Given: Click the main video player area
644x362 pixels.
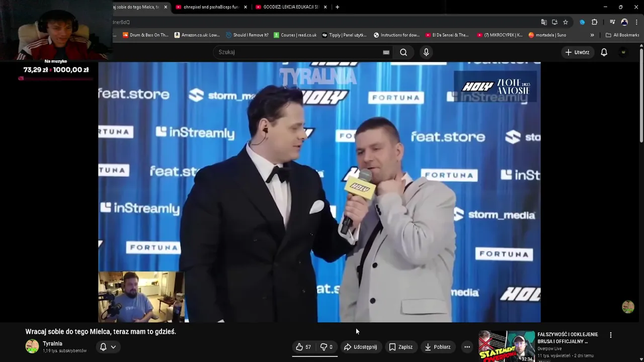Looking at the screenshot, I should click(319, 192).
